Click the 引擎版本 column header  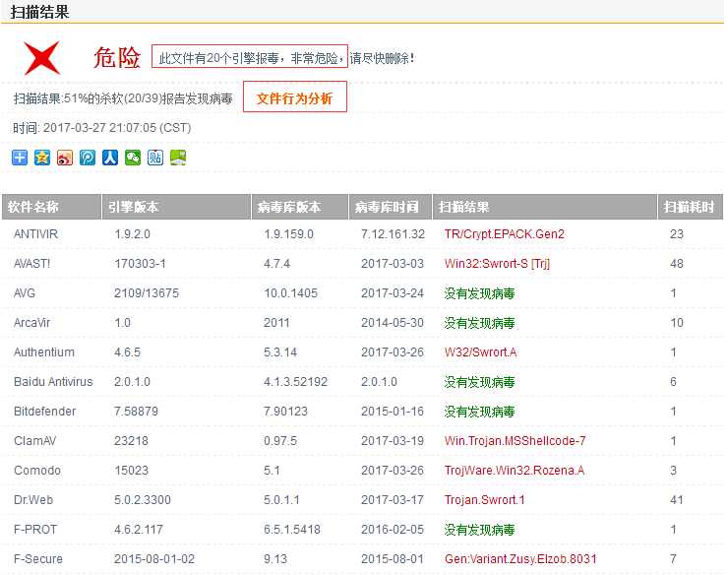[176, 207]
